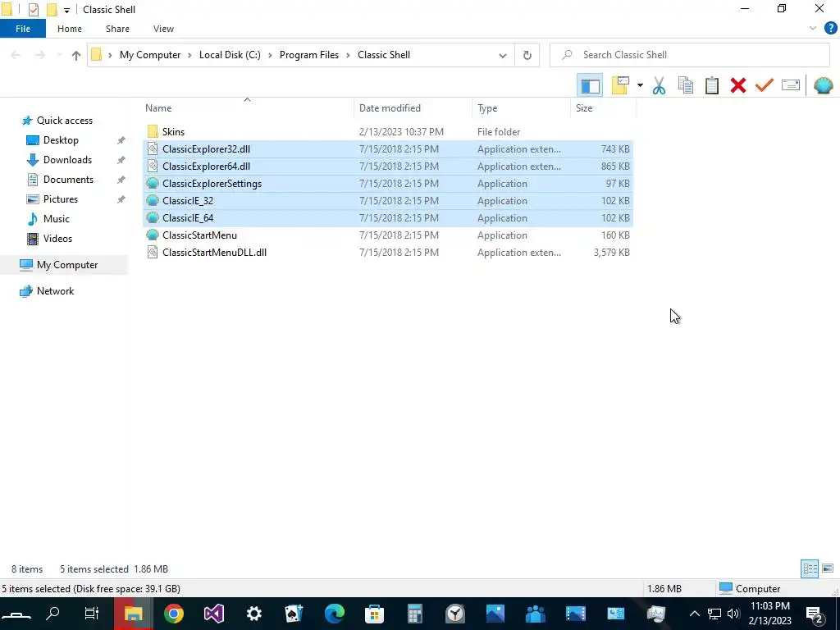Click Local Disk (C:) in address path
840x630 pixels.
pos(230,55)
